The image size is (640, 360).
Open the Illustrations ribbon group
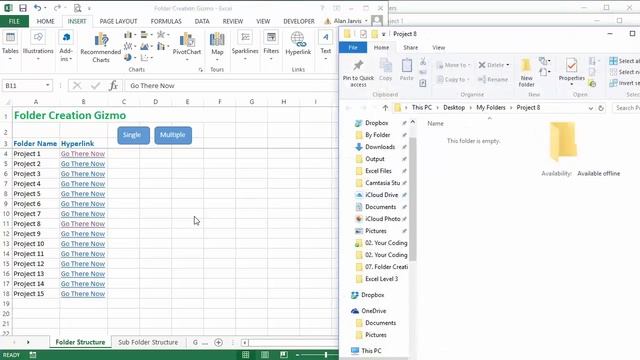pyautogui.click(x=38, y=46)
